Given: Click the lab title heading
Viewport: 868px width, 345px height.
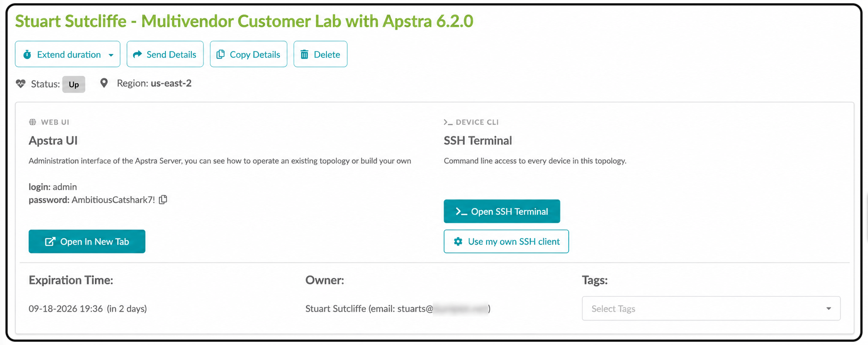Looking at the screenshot, I should [244, 21].
